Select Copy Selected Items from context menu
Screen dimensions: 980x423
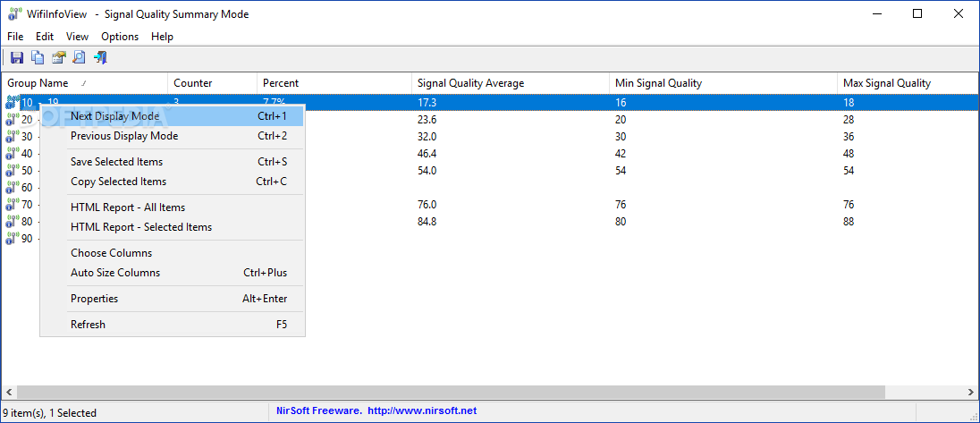coord(173,182)
